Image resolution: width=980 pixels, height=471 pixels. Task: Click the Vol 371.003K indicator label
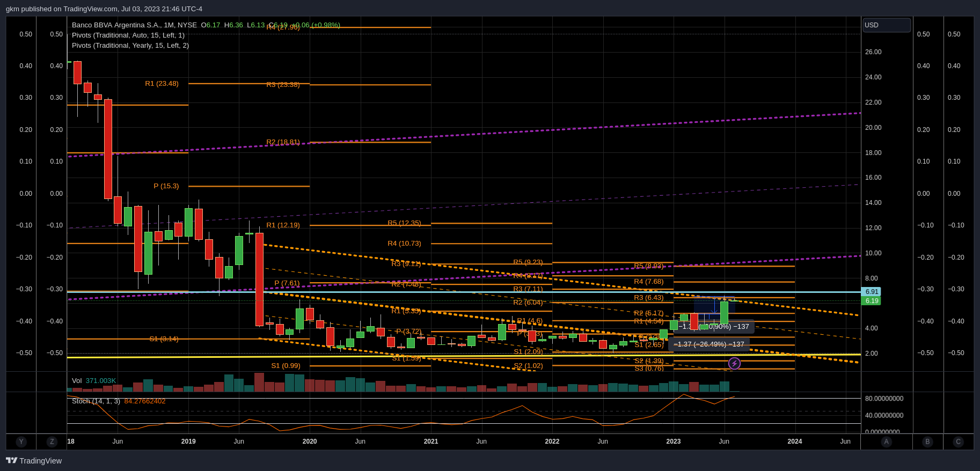(x=94, y=381)
